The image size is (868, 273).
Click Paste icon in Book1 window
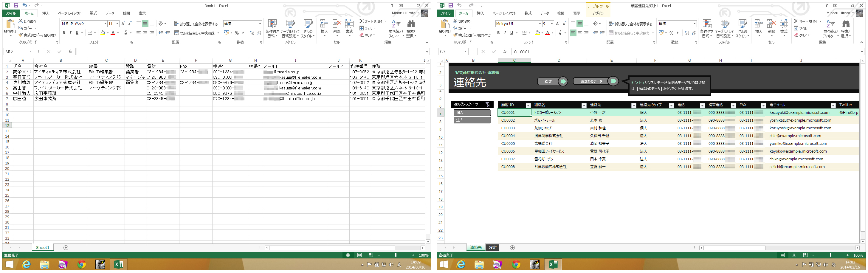pyautogui.click(x=10, y=24)
